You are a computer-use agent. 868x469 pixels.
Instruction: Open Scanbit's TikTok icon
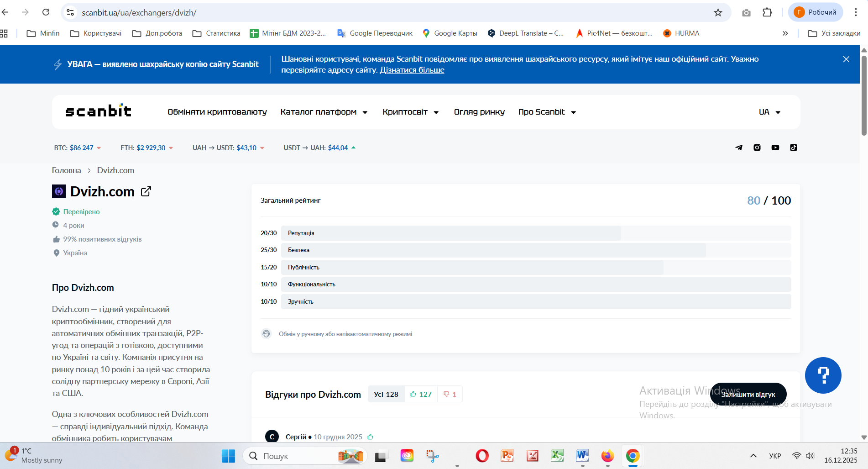[794, 148]
